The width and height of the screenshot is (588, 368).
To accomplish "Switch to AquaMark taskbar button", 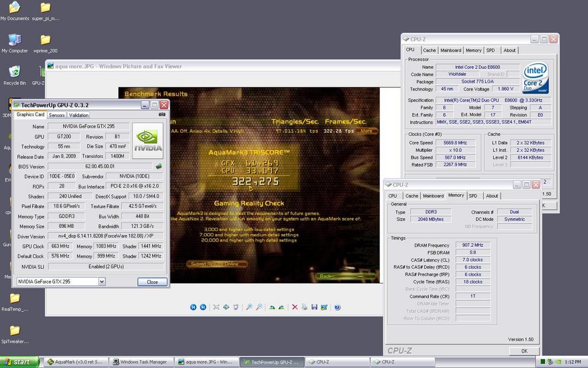I will [x=77, y=362].
